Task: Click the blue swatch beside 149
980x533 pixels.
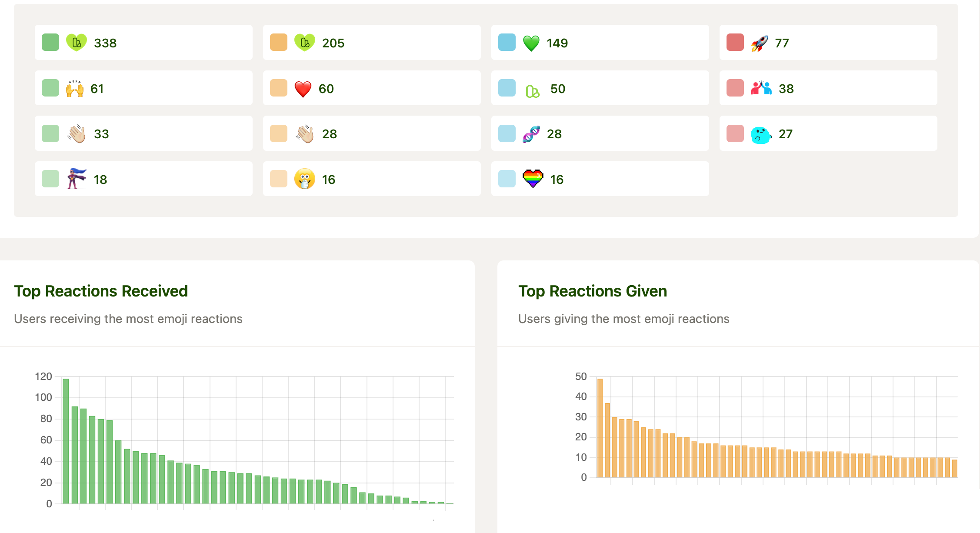Action: [x=507, y=43]
